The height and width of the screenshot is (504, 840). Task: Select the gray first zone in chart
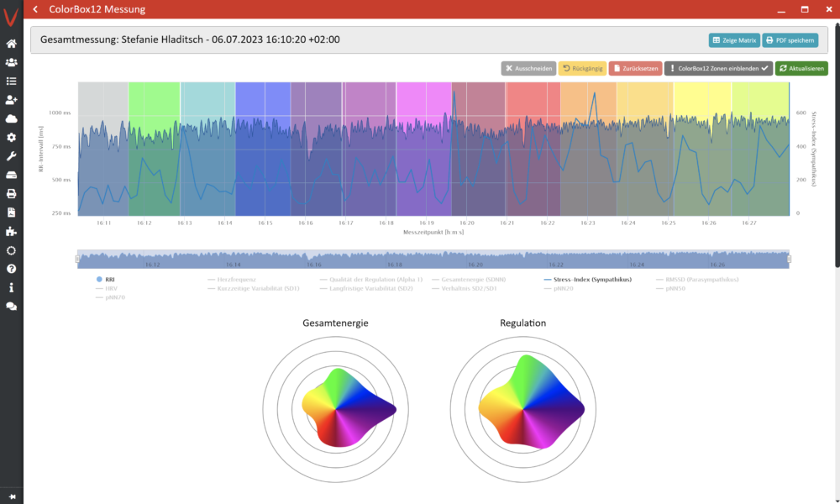pos(103,149)
